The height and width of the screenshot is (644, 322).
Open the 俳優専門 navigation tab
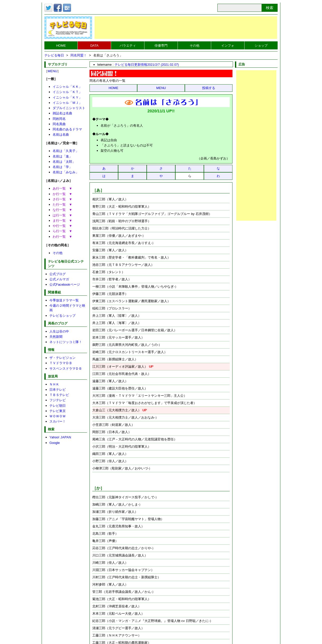(161, 45)
